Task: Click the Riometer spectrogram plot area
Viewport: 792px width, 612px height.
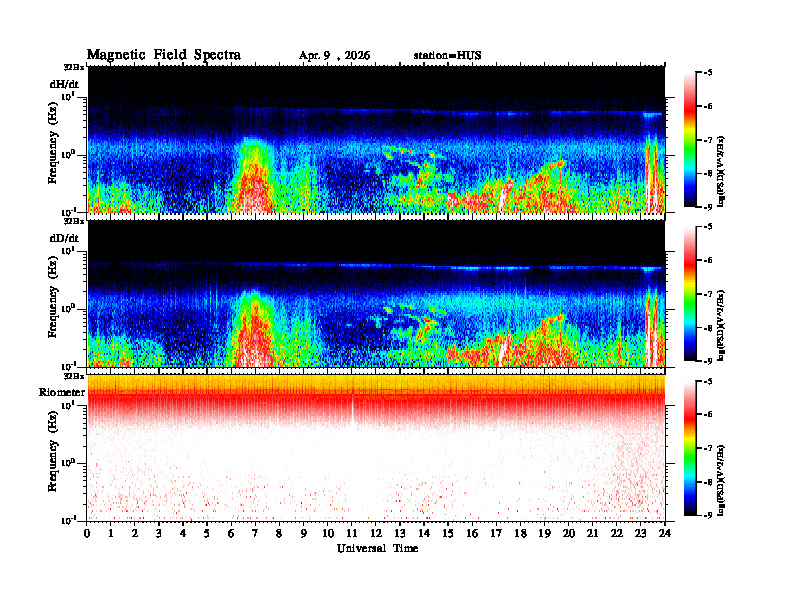Action: tap(376, 448)
